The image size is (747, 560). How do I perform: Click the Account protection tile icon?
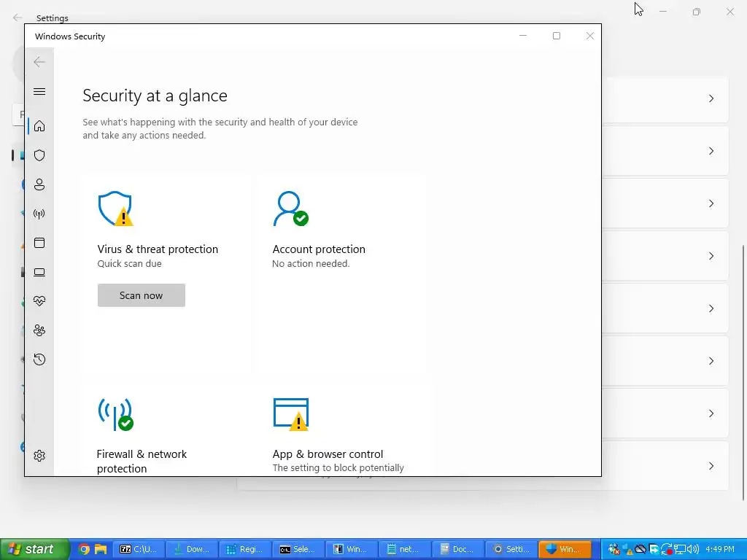click(290, 209)
